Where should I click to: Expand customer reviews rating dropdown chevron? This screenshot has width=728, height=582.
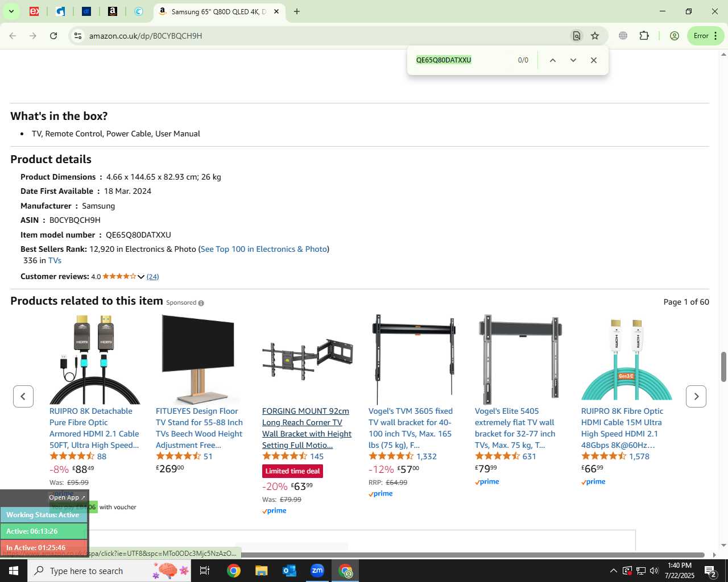click(x=141, y=277)
